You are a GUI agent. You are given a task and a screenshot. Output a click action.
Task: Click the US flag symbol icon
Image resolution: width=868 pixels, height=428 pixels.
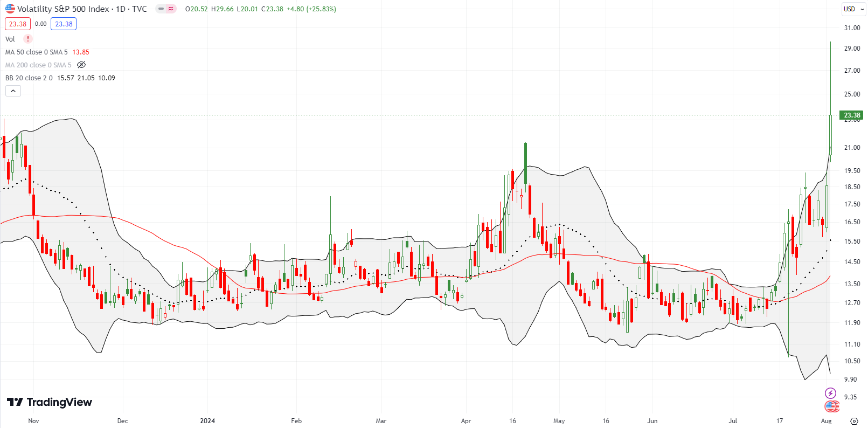click(10, 9)
